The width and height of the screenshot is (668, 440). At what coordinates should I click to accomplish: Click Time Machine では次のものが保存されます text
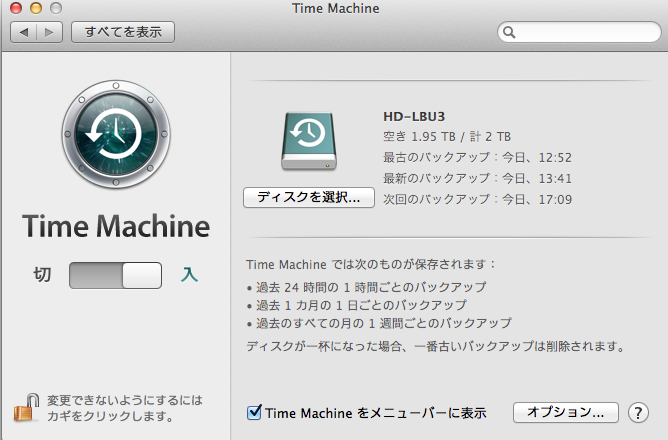pyautogui.click(x=371, y=265)
